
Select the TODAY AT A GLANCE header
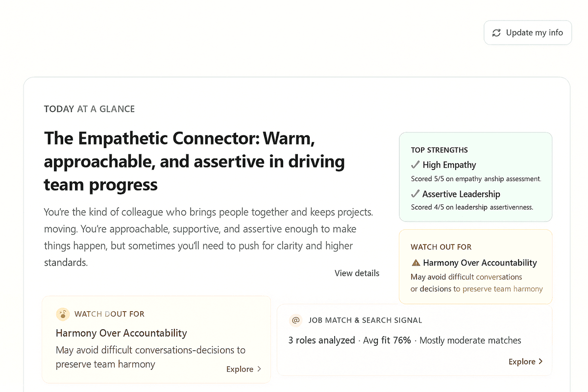click(x=89, y=109)
